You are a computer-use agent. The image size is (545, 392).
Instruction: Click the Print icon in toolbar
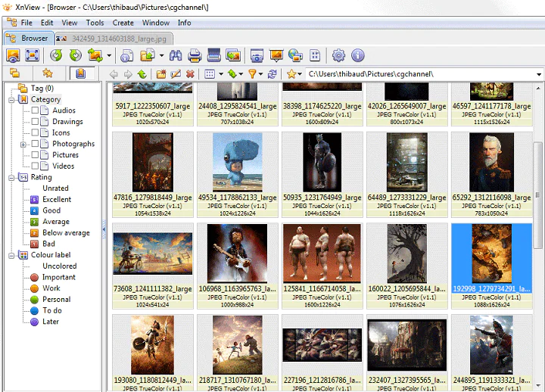[195, 55]
